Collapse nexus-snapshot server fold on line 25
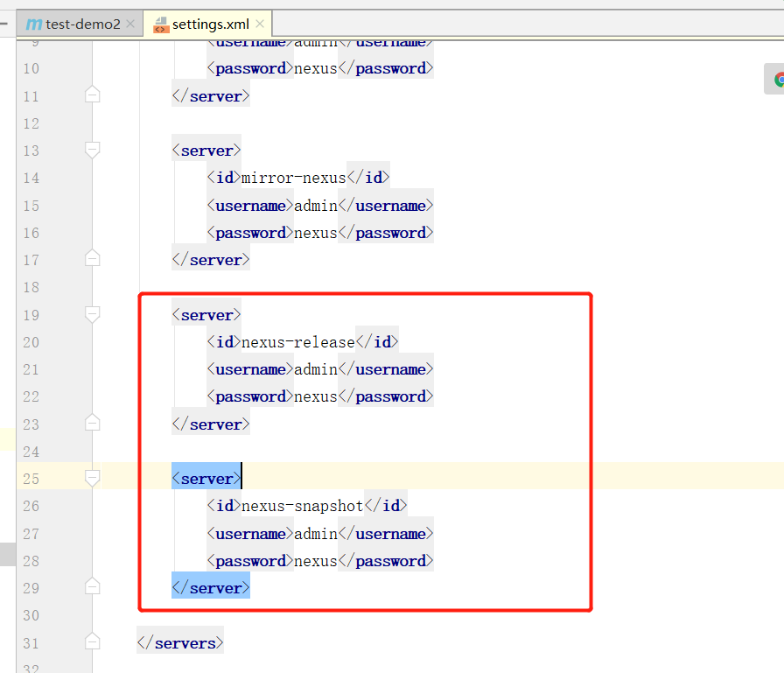Viewport: 784px width, 673px height. click(92, 479)
